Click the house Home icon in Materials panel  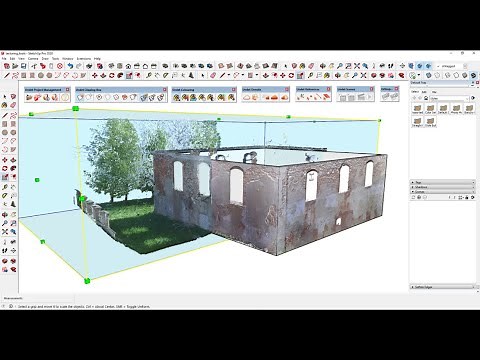[426, 98]
